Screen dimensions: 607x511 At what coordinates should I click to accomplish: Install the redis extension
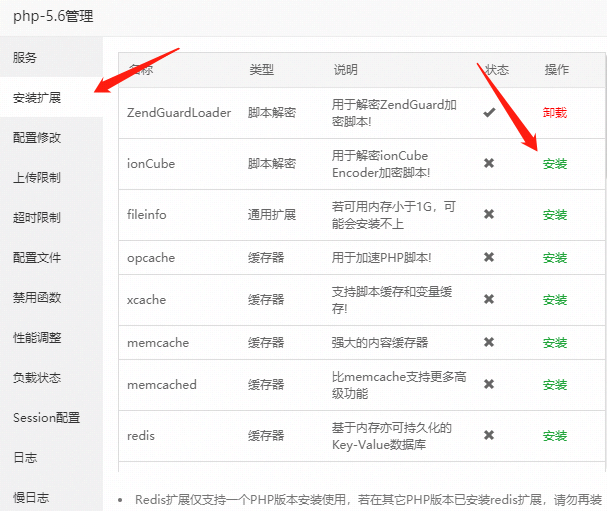coord(555,436)
